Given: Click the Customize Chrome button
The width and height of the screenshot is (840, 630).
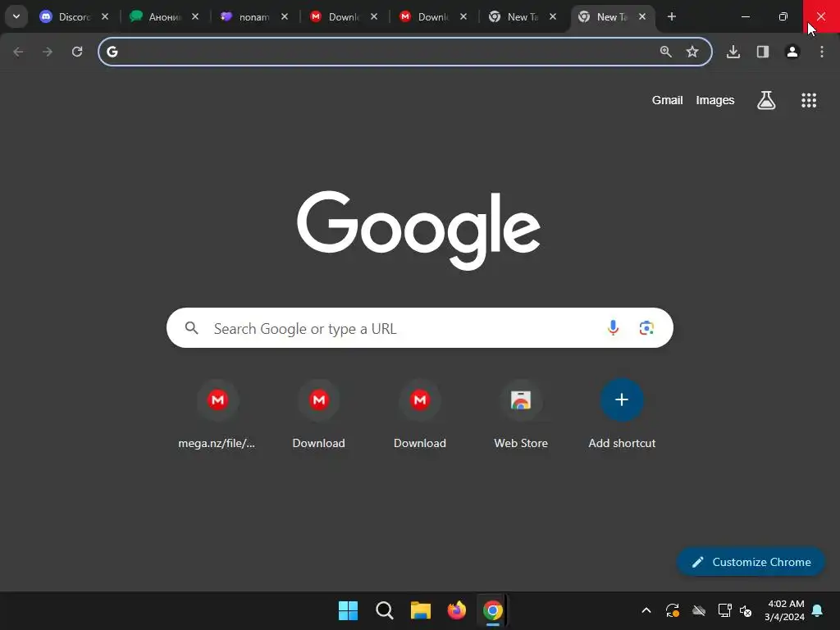Looking at the screenshot, I should point(751,562).
